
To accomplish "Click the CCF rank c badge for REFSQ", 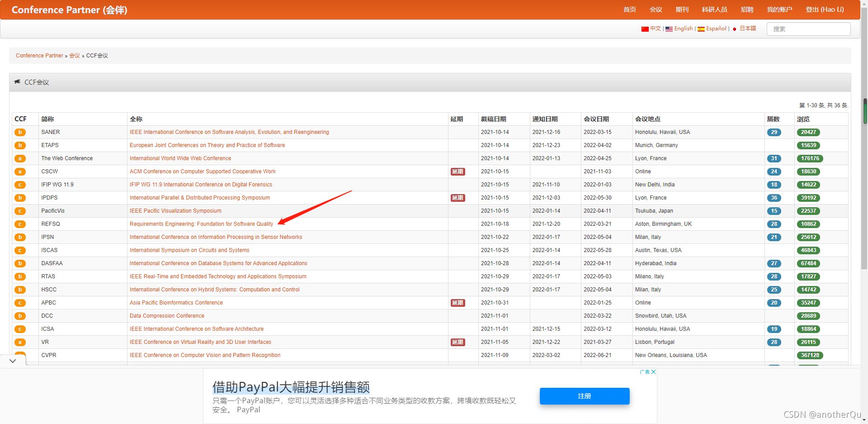I will click(20, 224).
